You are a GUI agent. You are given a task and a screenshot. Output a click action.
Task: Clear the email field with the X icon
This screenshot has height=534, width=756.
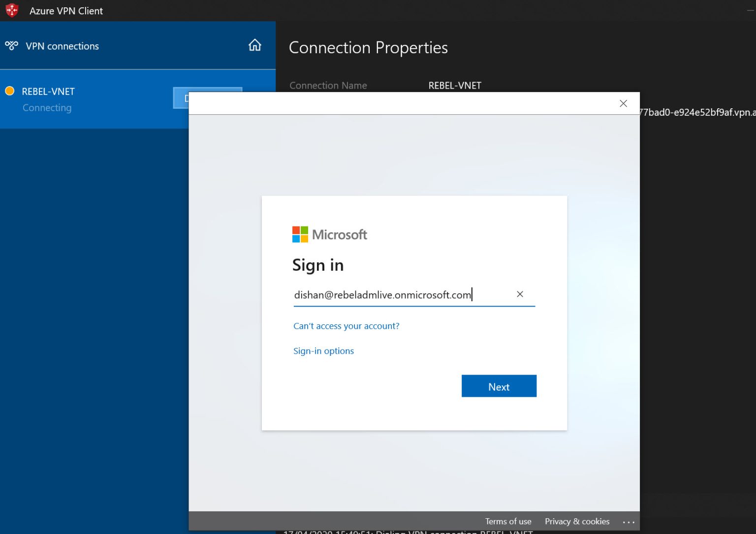click(520, 294)
